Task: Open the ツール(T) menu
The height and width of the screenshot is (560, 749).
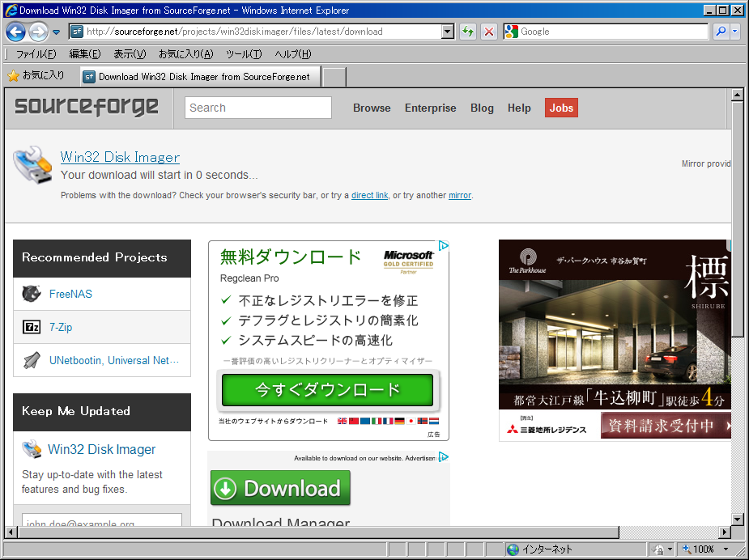Action: click(244, 54)
